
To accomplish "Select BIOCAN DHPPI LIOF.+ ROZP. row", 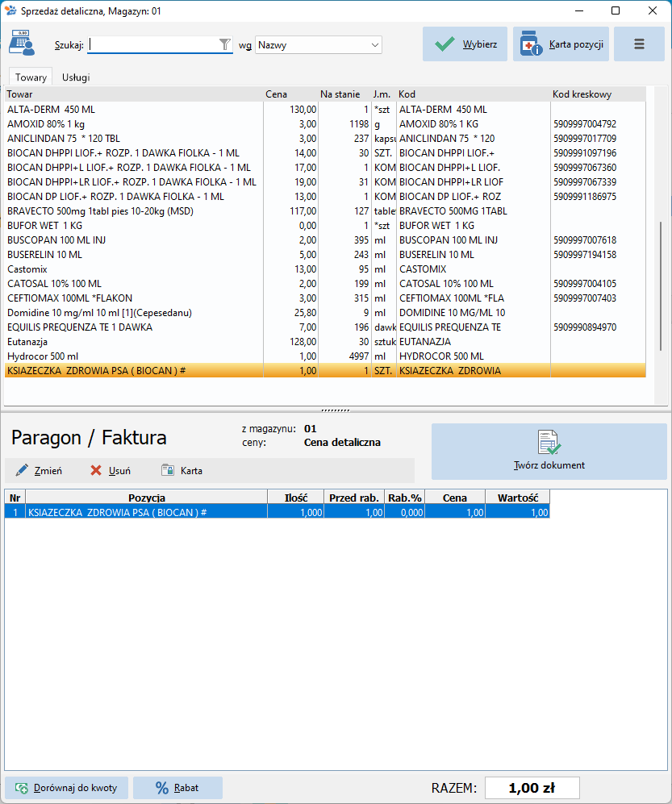I will pos(325,152).
